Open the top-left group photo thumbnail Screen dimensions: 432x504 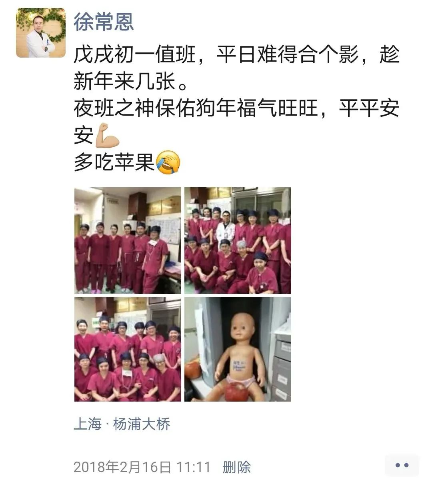[128, 240]
